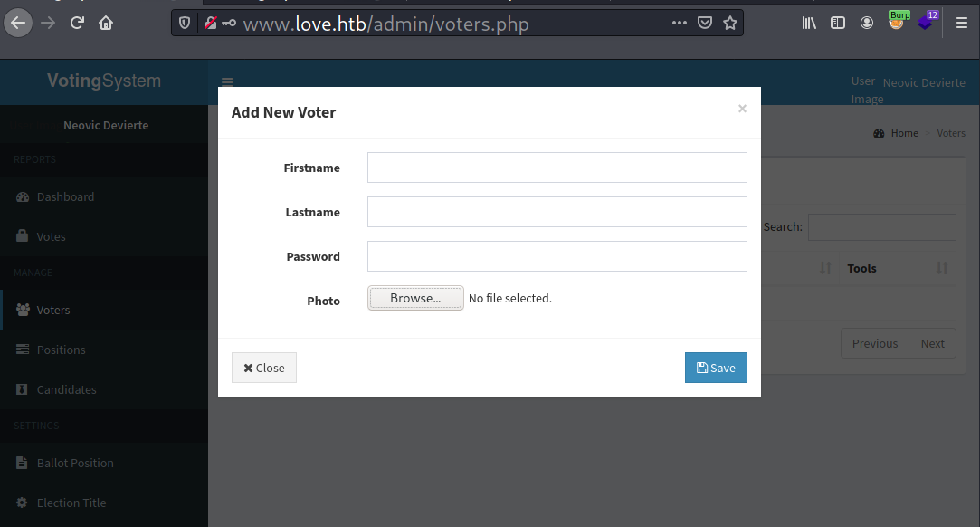This screenshot has width=980, height=527.
Task: Toggle the Firefox sidebar view icon
Action: [838, 24]
